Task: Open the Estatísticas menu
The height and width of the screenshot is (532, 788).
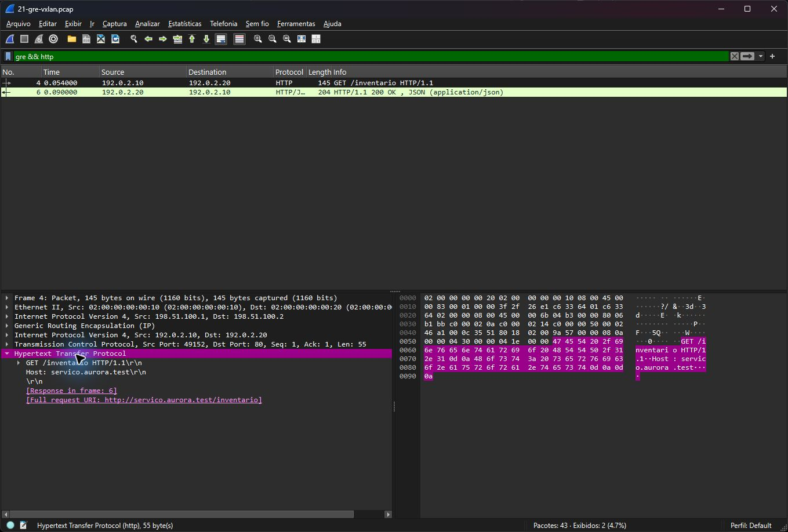Action: (185, 24)
